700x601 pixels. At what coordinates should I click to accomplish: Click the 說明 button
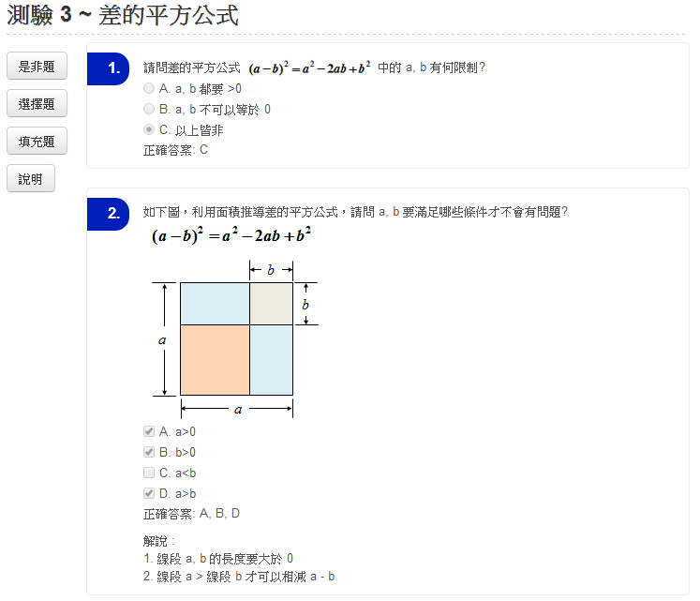[30, 179]
